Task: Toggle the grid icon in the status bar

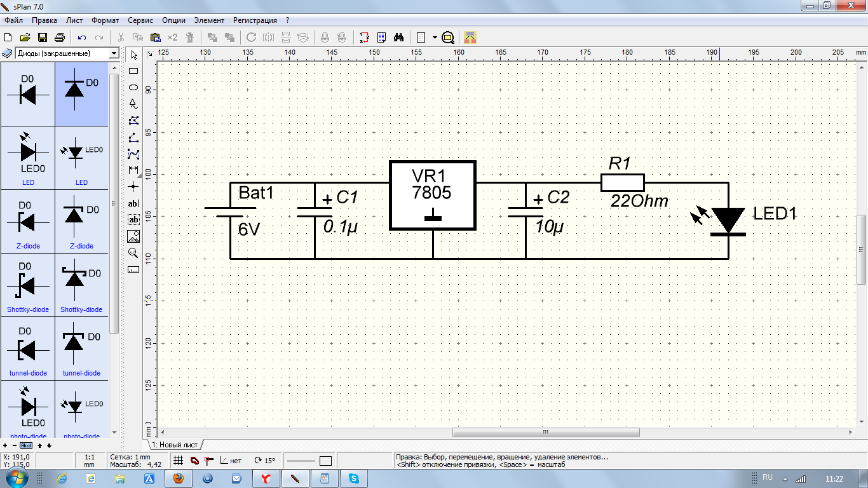Action: tap(179, 460)
